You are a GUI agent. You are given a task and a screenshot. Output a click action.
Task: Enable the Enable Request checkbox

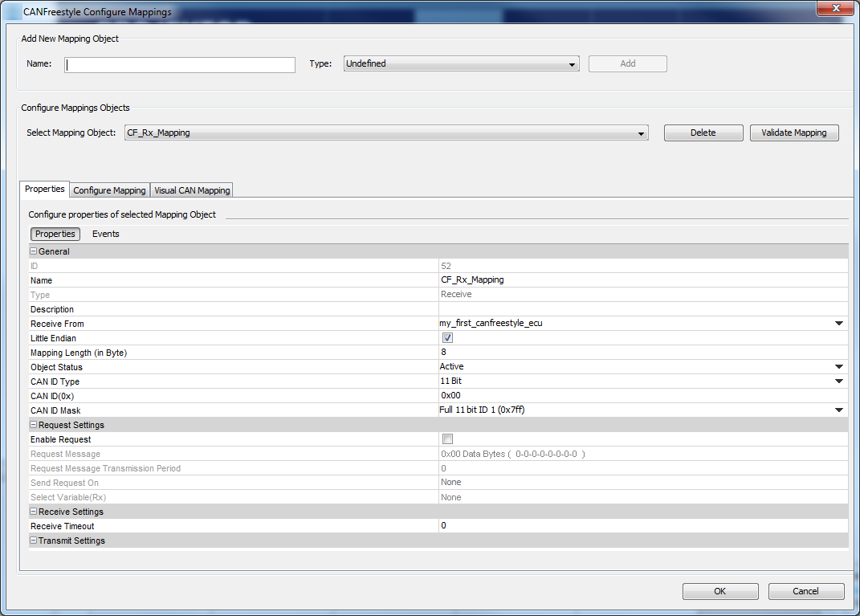tap(447, 439)
